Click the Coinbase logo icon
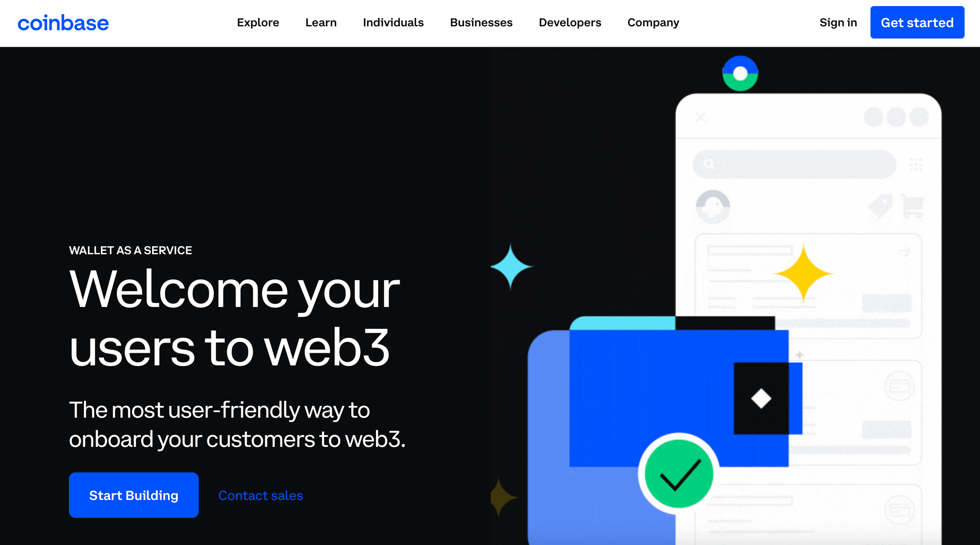This screenshot has height=545, width=980. 64,22
